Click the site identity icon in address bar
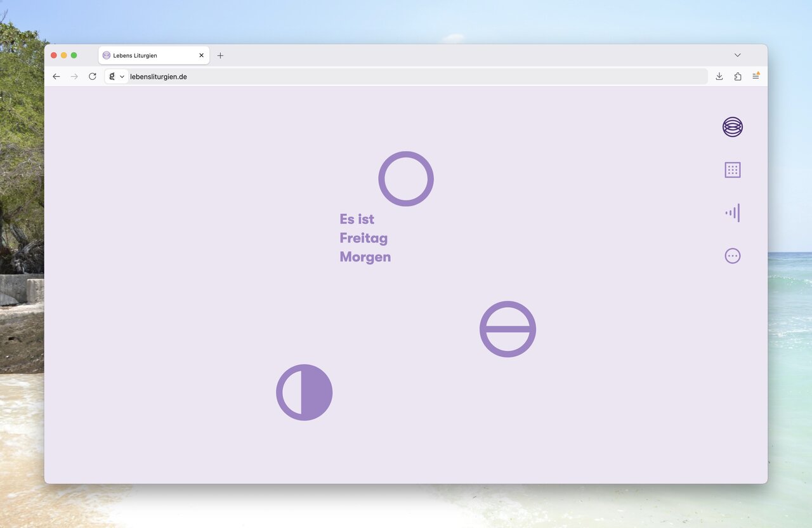 click(112, 76)
